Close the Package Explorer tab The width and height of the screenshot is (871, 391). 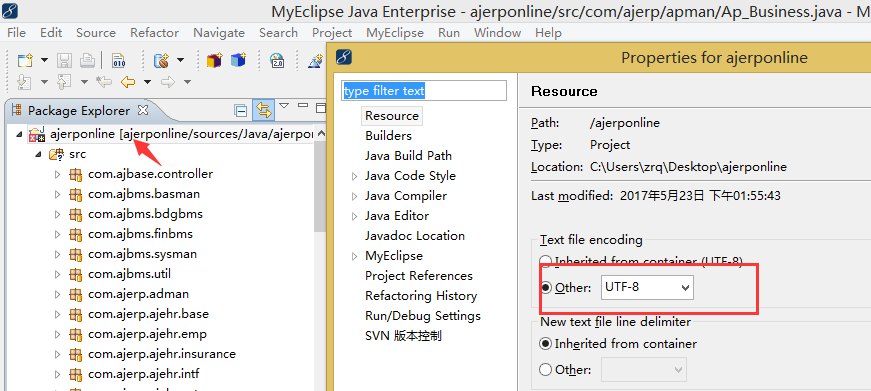[143, 110]
